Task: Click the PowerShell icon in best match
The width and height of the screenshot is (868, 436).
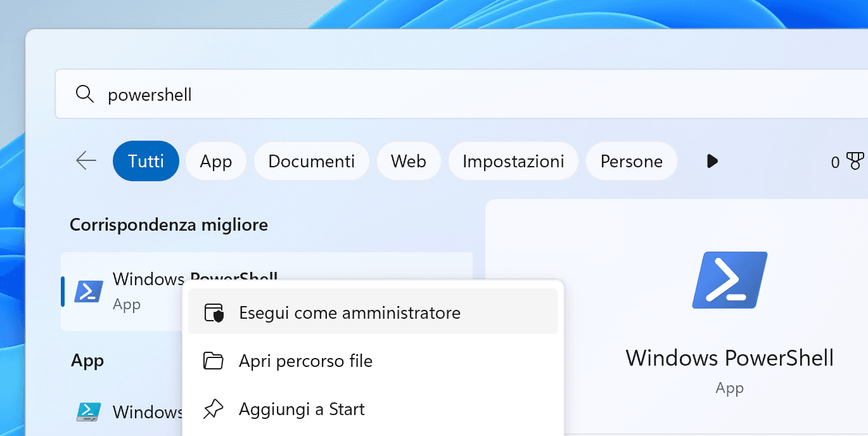Action: point(89,291)
